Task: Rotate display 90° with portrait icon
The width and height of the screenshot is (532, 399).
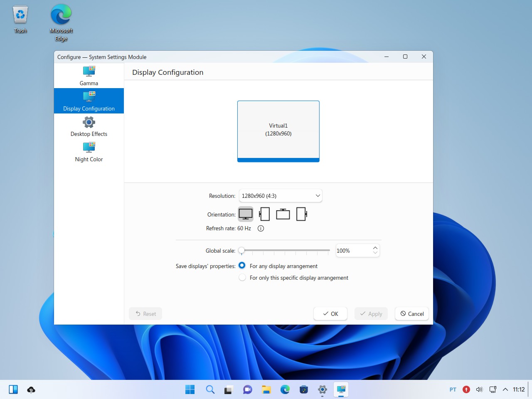Action: pos(264,214)
